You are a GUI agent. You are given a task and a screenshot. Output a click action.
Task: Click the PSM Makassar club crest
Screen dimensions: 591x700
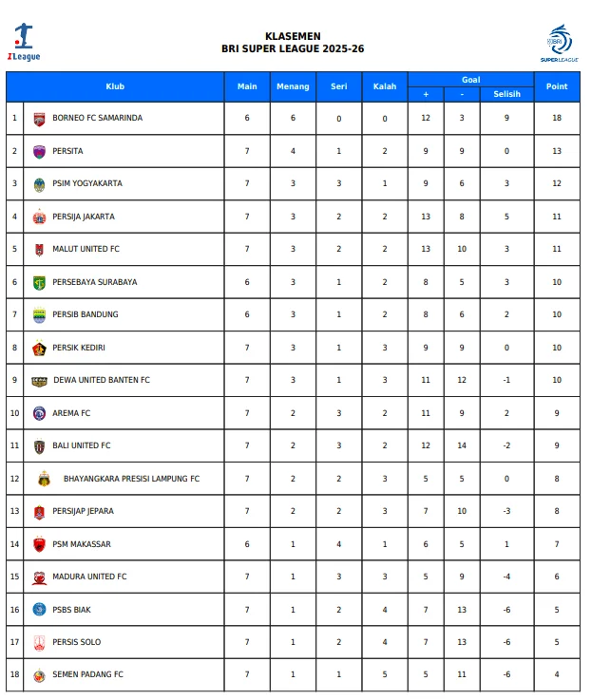pyautogui.click(x=39, y=544)
